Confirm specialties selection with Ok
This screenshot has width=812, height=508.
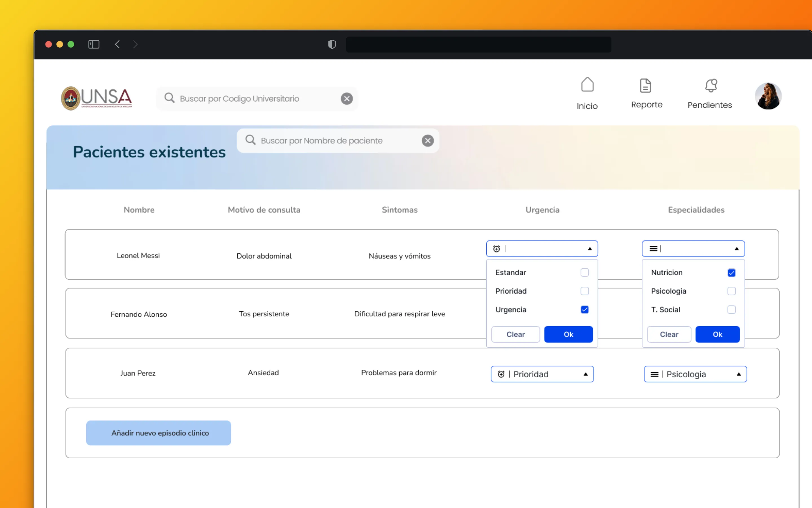(717, 334)
